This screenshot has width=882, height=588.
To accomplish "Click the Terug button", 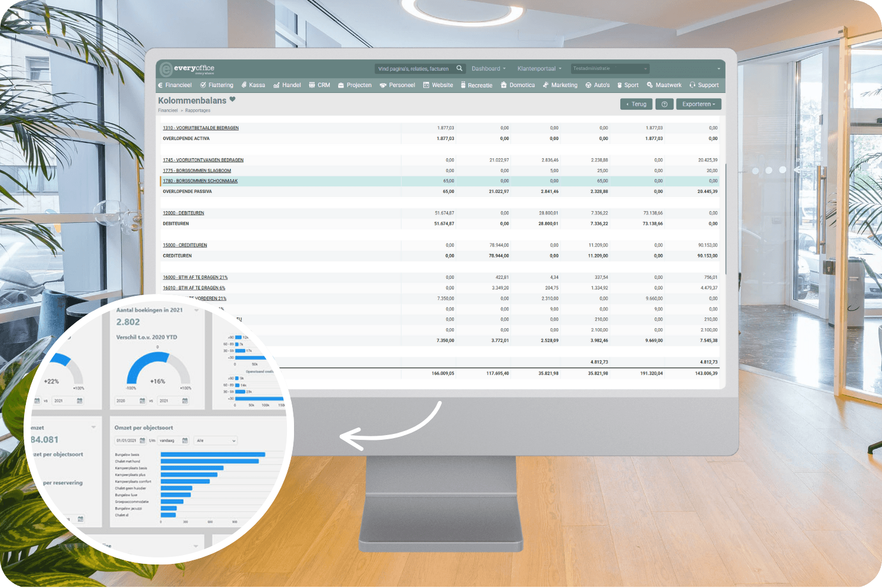I will click(x=636, y=104).
